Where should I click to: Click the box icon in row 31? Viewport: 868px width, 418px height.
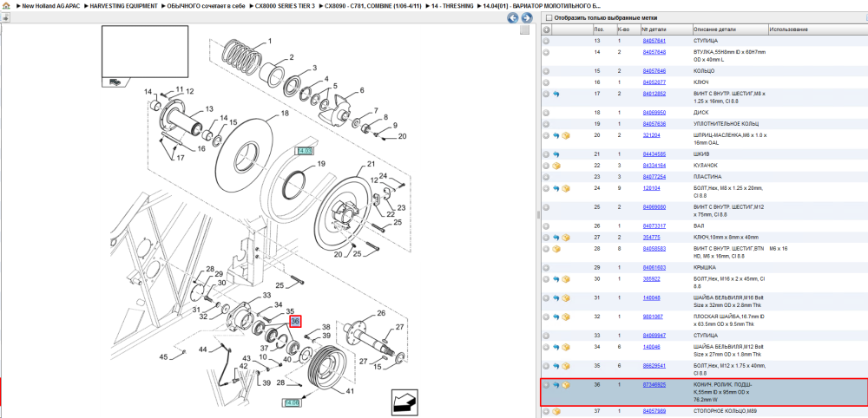[x=566, y=298]
